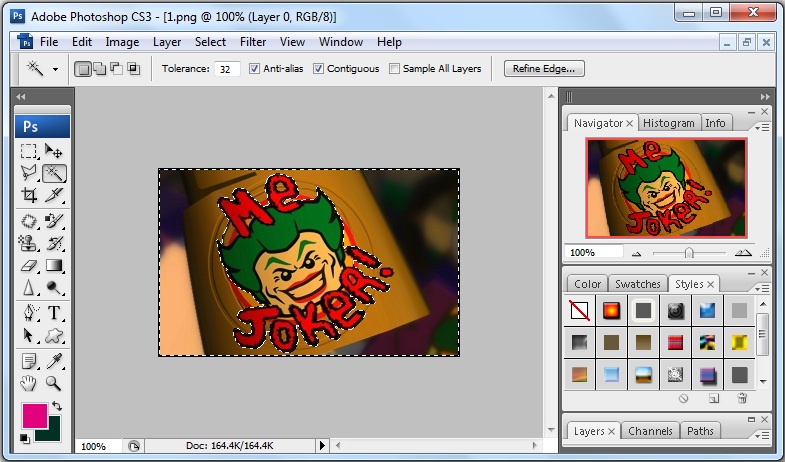Open the tool preset picker dropdown arrow

(x=55, y=69)
